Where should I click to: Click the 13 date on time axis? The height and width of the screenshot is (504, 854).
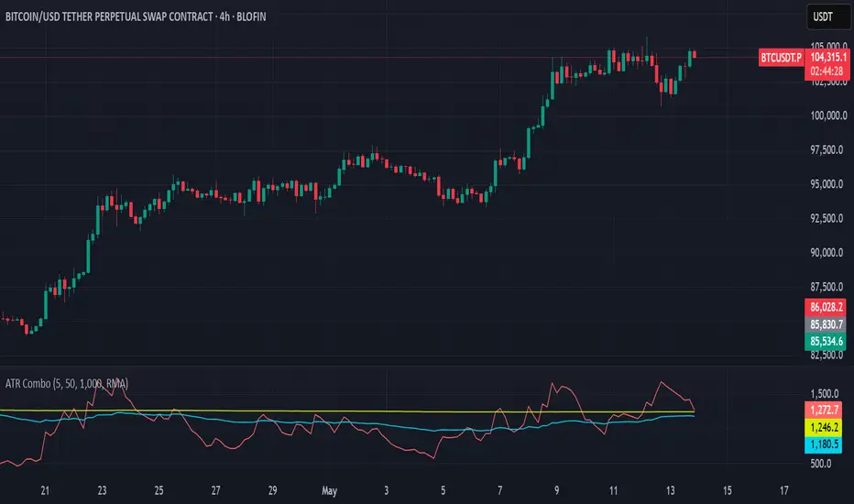pyautogui.click(x=671, y=491)
